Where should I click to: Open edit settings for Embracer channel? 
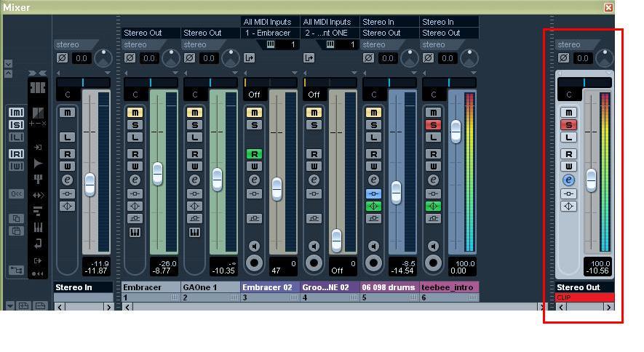pos(135,180)
